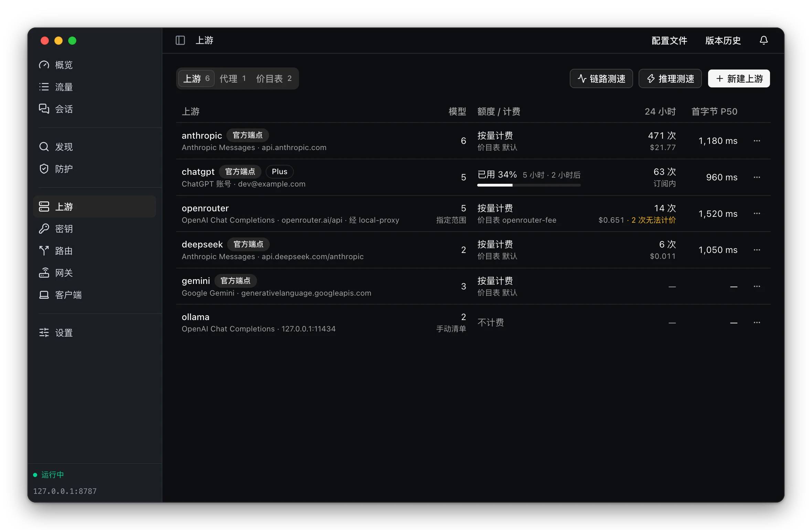Image resolution: width=812 pixels, height=530 pixels.
Task: Click the 471 次 request count
Action: tap(662, 136)
